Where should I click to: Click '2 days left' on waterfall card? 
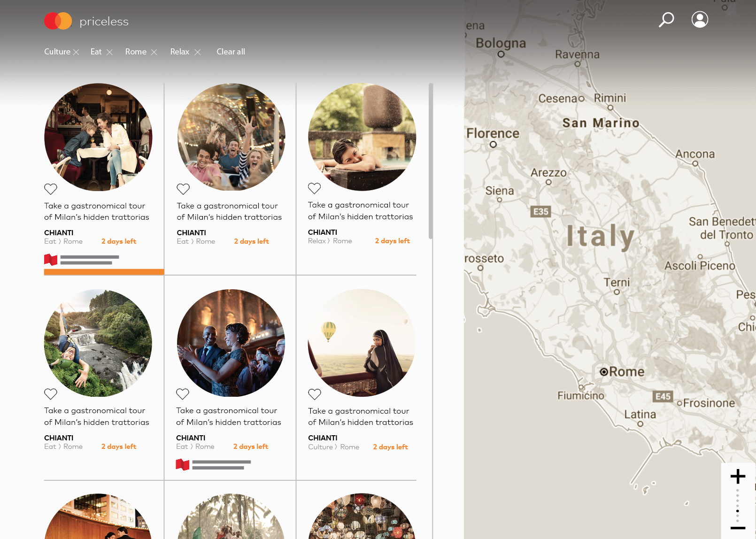point(119,447)
